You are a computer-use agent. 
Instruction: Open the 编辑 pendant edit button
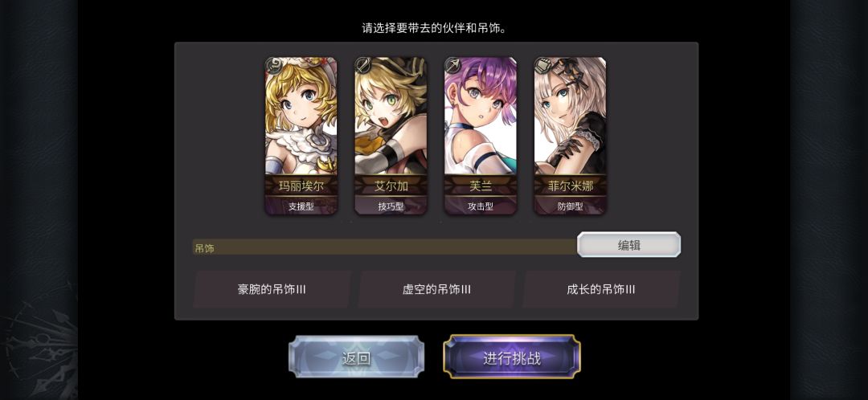point(628,244)
